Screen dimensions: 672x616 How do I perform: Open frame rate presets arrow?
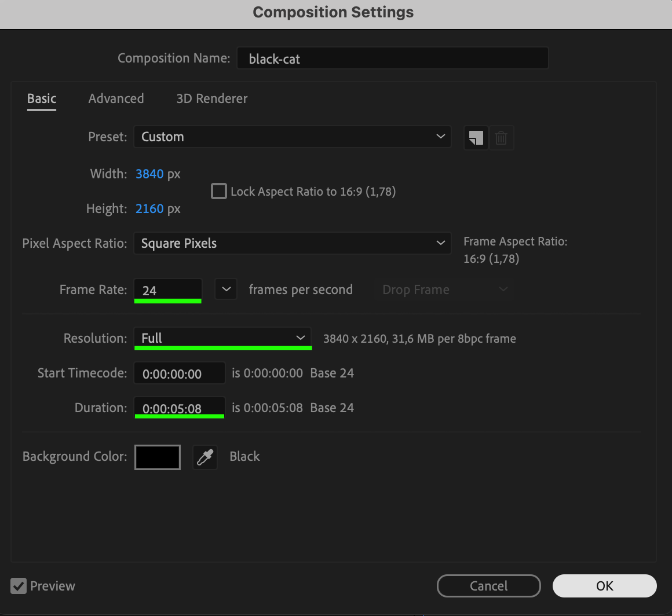(x=226, y=289)
